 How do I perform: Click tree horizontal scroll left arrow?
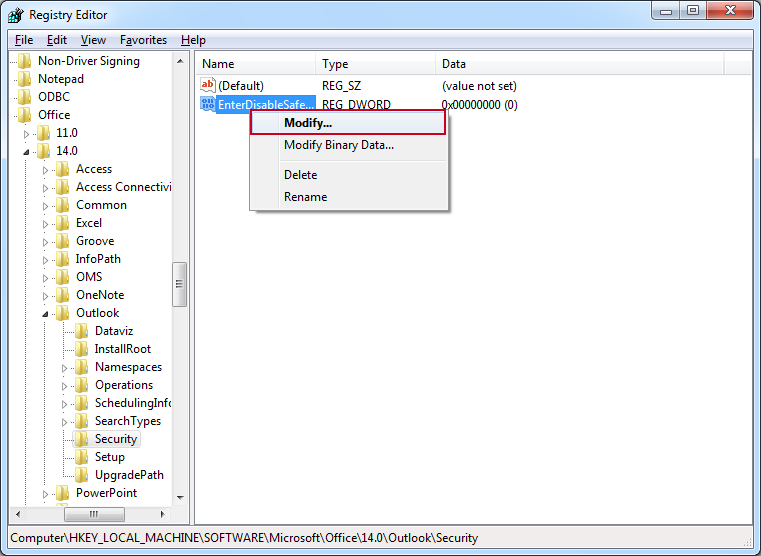tap(18, 514)
